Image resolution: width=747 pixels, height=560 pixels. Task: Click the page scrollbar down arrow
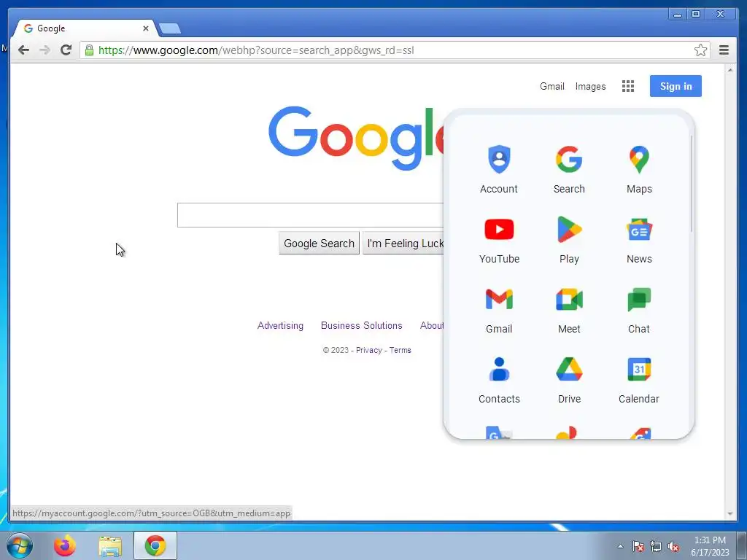click(729, 514)
